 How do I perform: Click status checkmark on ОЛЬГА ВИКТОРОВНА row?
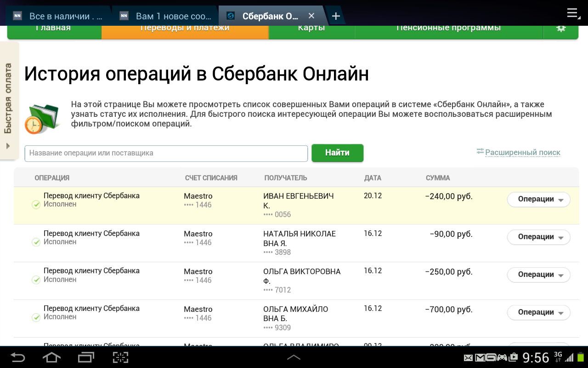click(x=36, y=280)
